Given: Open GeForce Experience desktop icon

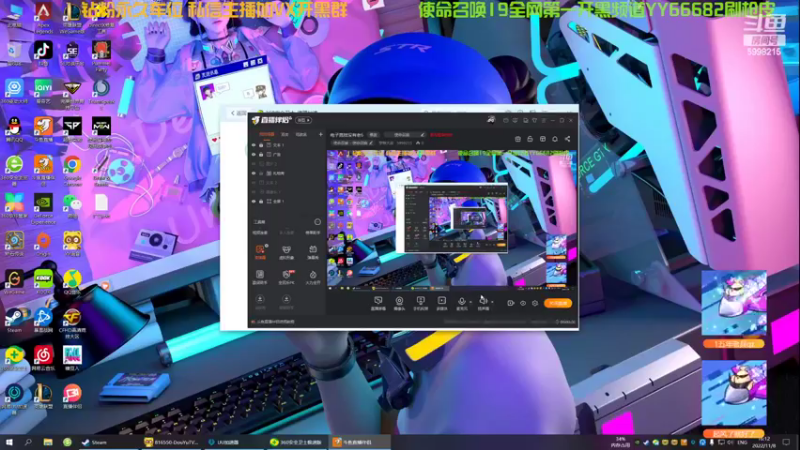Looking at the screenshot, I should [43, 203].
